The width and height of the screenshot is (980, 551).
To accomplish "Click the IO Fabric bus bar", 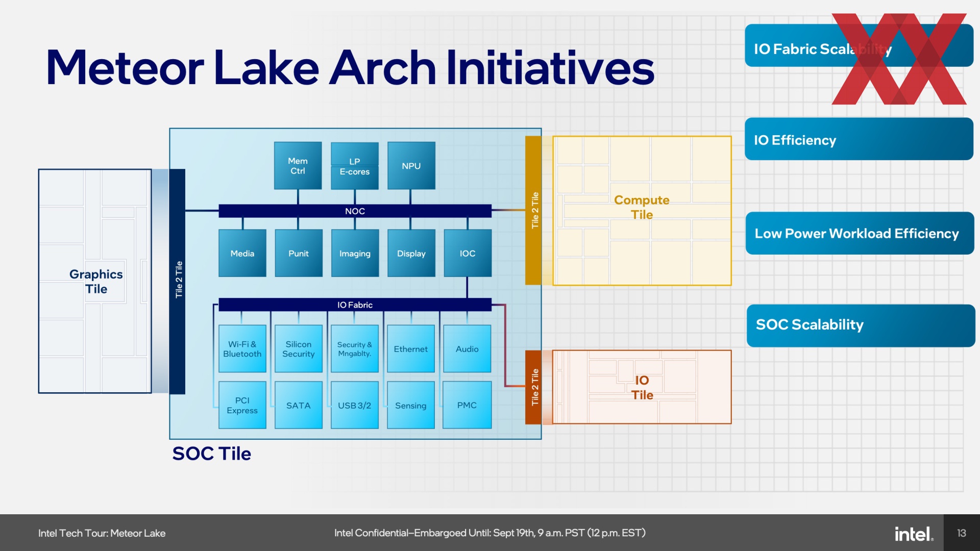I will 355,305.
